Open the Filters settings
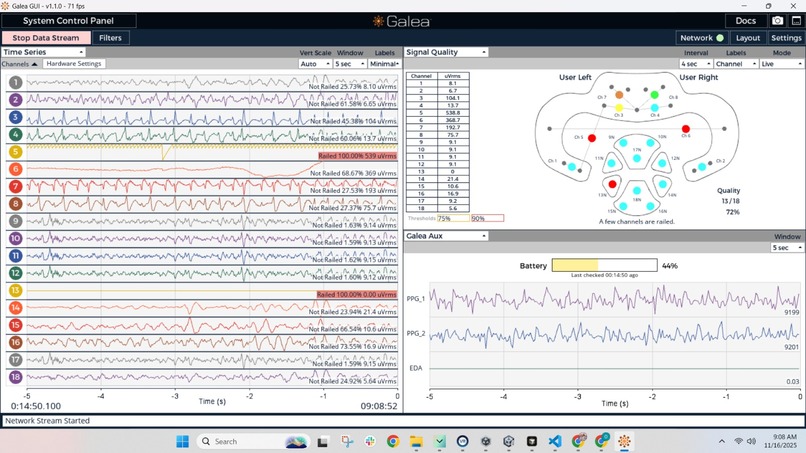Image resolution: width=806 pixels, height=453 pixels. 111,38
